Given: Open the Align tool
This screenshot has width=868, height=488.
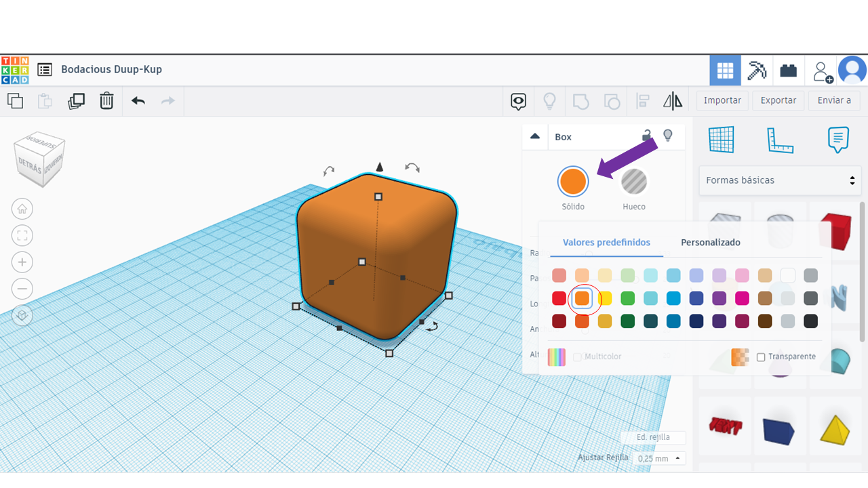Looking at the screenshot, I should point(643,102).
